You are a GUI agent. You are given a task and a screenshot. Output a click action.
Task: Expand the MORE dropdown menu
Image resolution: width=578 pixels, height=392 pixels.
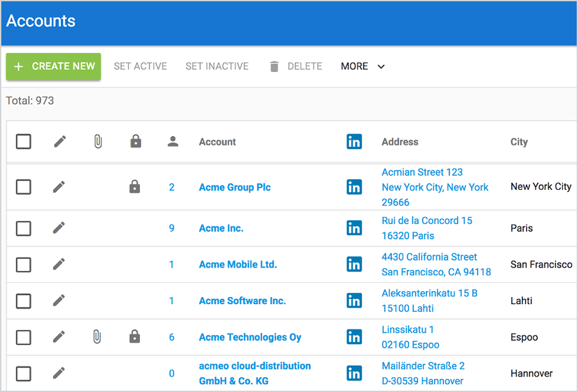363,66
